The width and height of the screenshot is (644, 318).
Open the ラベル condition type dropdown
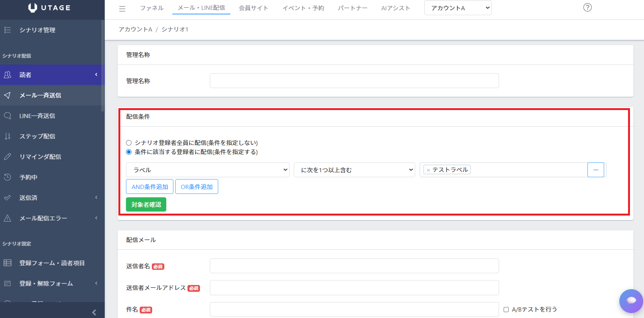point(208,170)
